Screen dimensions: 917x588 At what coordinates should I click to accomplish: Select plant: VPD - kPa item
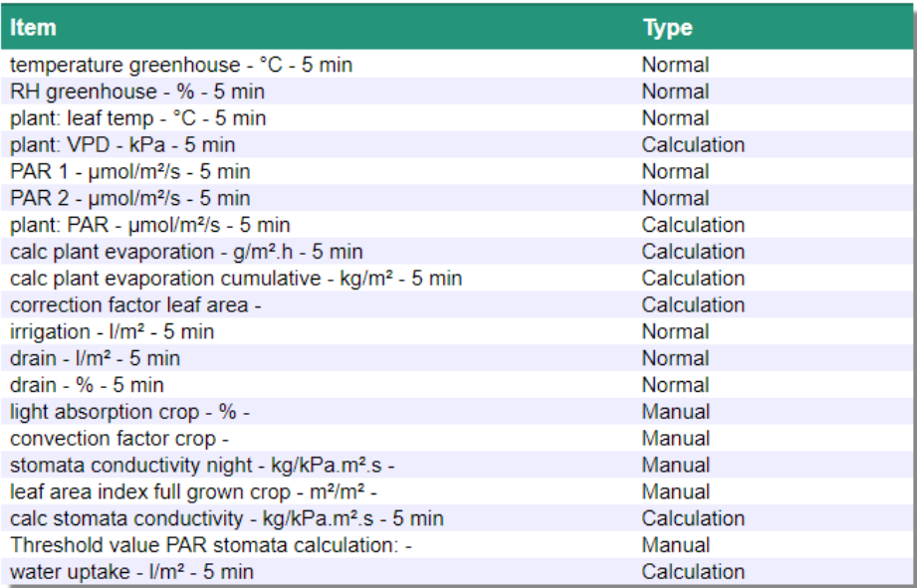tap(122, 145)
